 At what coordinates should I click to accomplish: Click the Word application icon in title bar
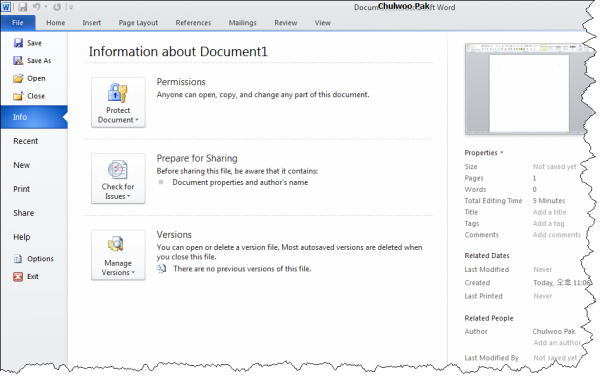point(6,7)
